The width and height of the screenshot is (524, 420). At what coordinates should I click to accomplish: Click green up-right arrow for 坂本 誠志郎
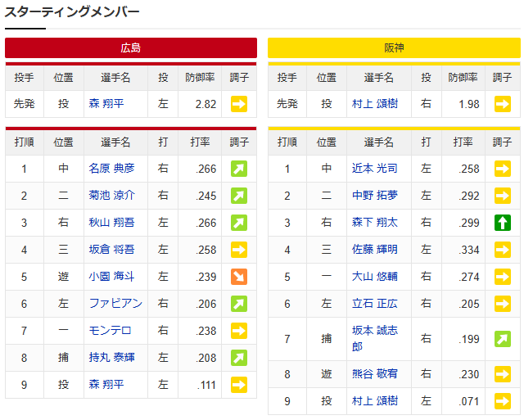(x=502, y=339)
